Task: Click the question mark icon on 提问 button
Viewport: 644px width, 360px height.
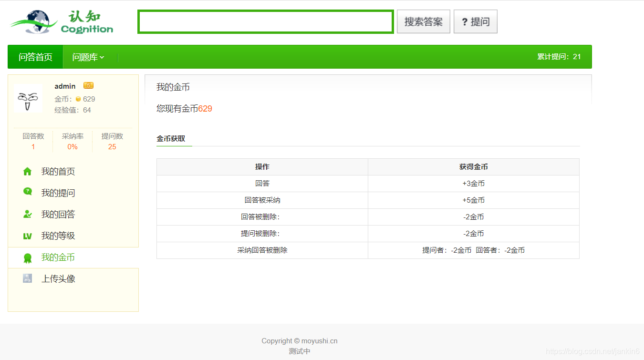Action: pyautogui.click(x=465, y=21)
